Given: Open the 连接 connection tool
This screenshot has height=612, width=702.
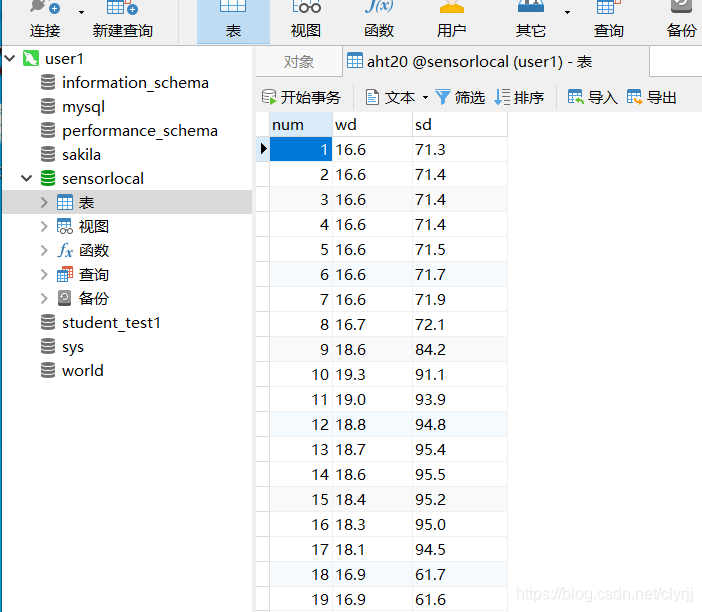Looking at the screenshot, I should point(44,20).
